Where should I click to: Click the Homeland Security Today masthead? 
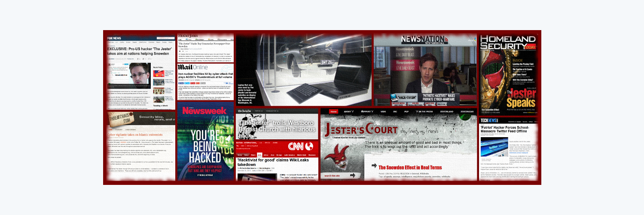tap(508, 42)
